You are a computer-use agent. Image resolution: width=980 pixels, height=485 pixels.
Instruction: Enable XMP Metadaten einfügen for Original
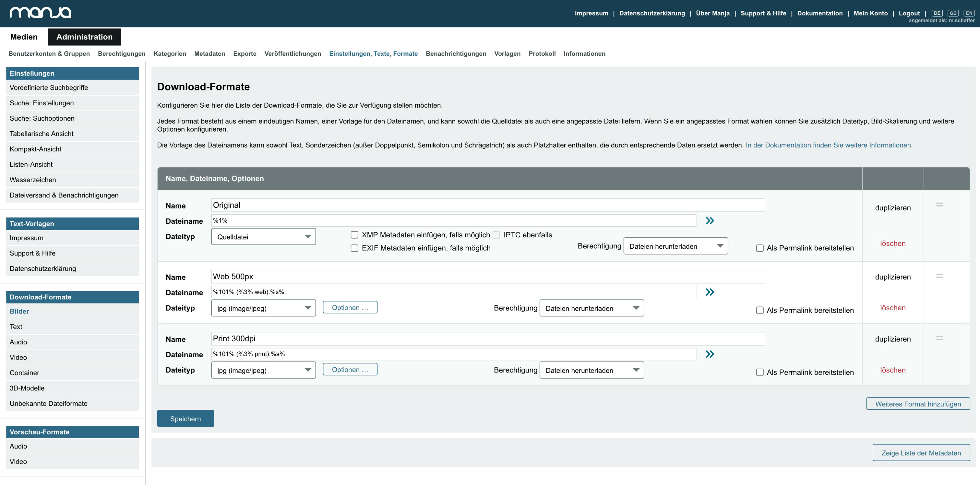click(x=354, y=235)
